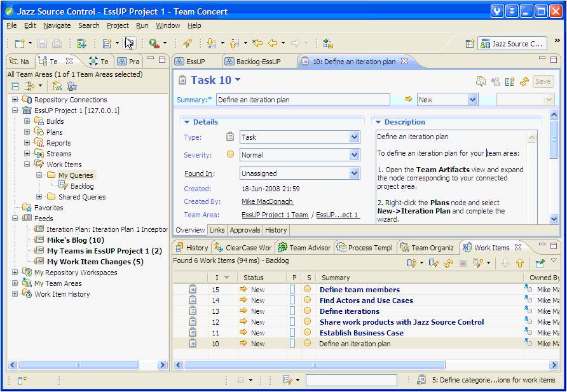Collapse the Details section
The width and height of the screenshot is (567, 392).
click(186, 122)
